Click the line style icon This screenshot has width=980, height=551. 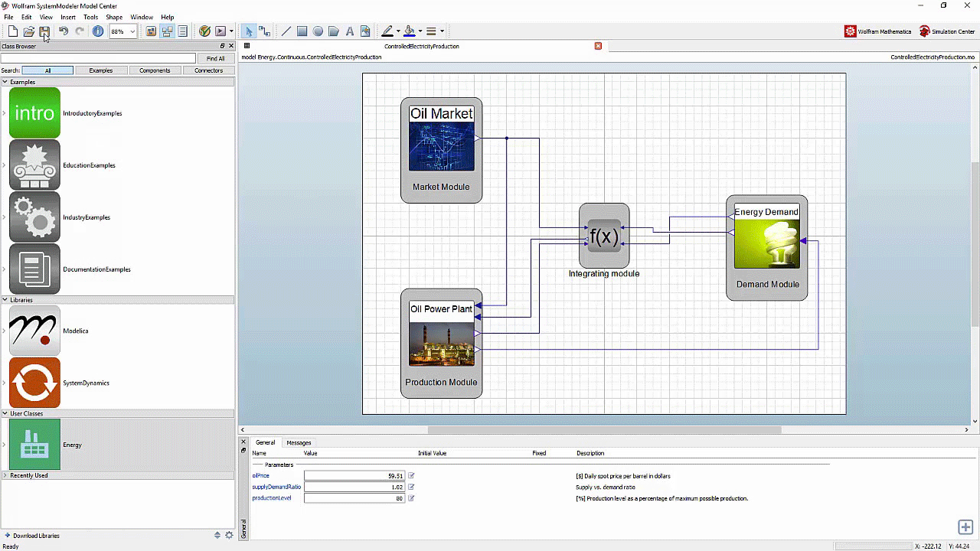click(431, 31)
